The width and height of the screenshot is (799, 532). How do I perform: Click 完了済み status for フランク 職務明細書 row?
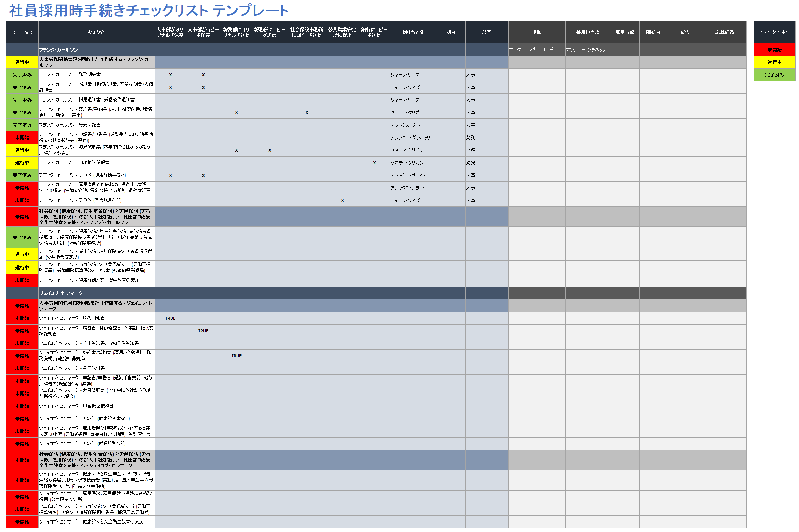pos(22,75)
